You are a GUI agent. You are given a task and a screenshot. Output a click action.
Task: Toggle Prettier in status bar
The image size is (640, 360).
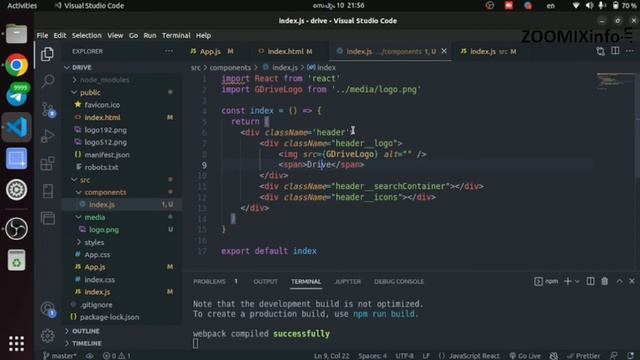(583, 356)
